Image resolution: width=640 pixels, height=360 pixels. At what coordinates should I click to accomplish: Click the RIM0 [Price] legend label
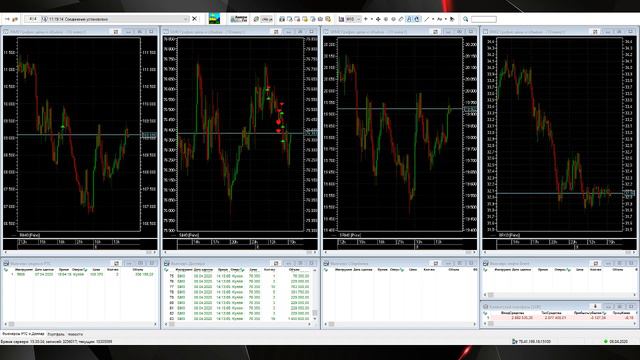[x=29, y=235]
